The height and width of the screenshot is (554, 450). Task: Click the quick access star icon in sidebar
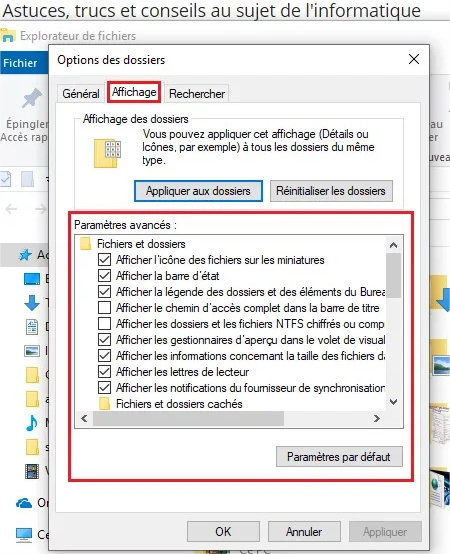(25, 254)
